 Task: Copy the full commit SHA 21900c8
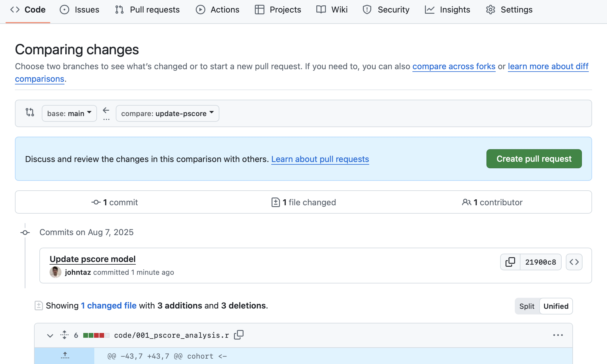tap(510, 262)
